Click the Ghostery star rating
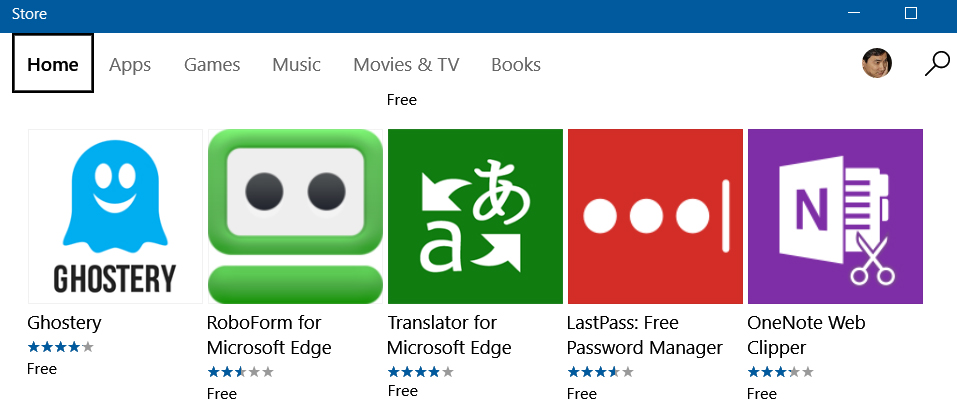Screen dimensions: 957x405 [x=61, y=347]
